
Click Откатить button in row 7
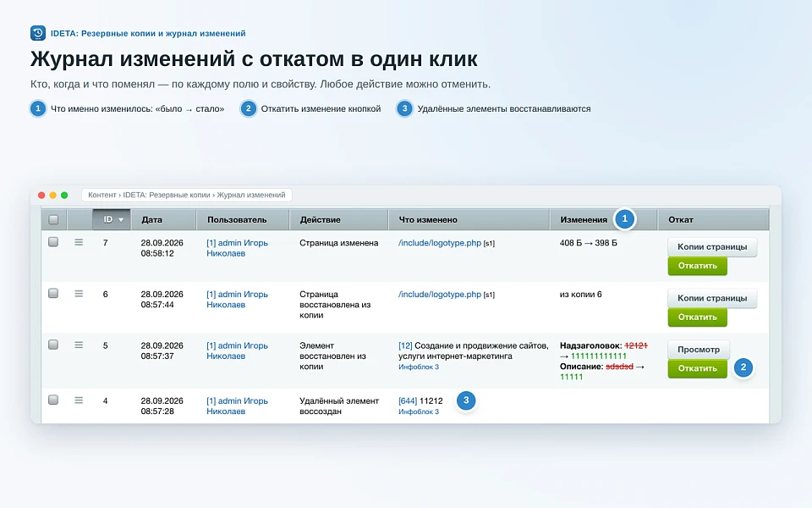pyautogui.click(x=698, y=266)
